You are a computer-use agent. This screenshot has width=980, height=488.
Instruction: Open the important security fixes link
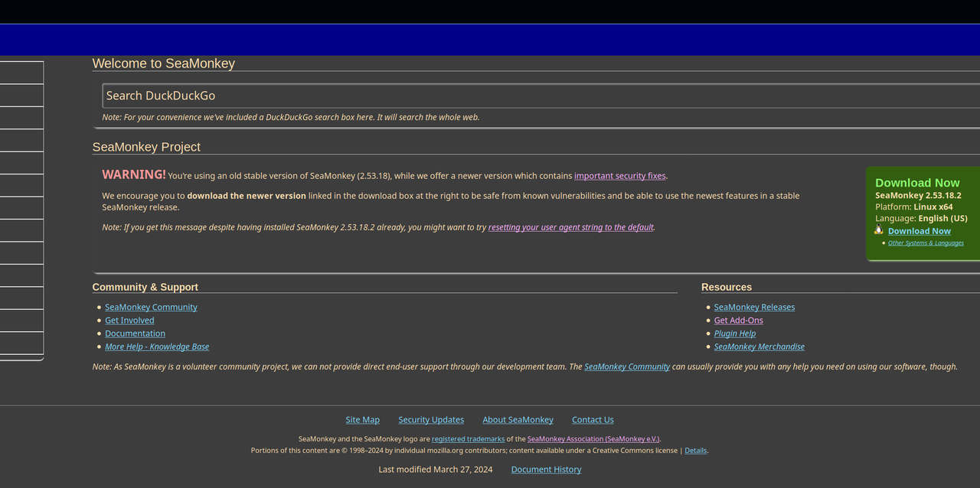point(620,176)
